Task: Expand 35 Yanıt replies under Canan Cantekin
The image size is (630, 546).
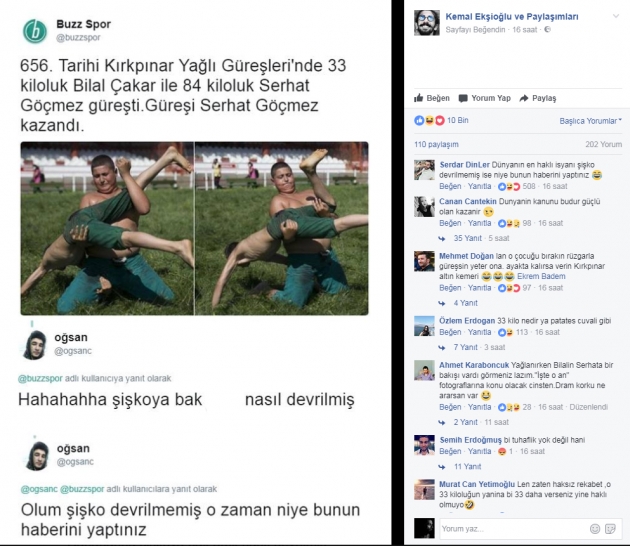Action: (x=467, y=238)
